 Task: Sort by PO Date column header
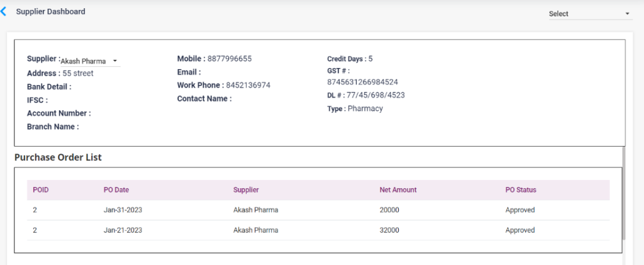point(116,190)
